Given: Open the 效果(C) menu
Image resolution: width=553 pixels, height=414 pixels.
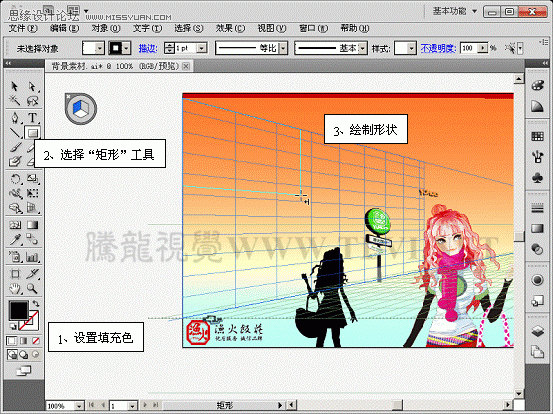Looking at the screenshot, I should tap(230, 28).
